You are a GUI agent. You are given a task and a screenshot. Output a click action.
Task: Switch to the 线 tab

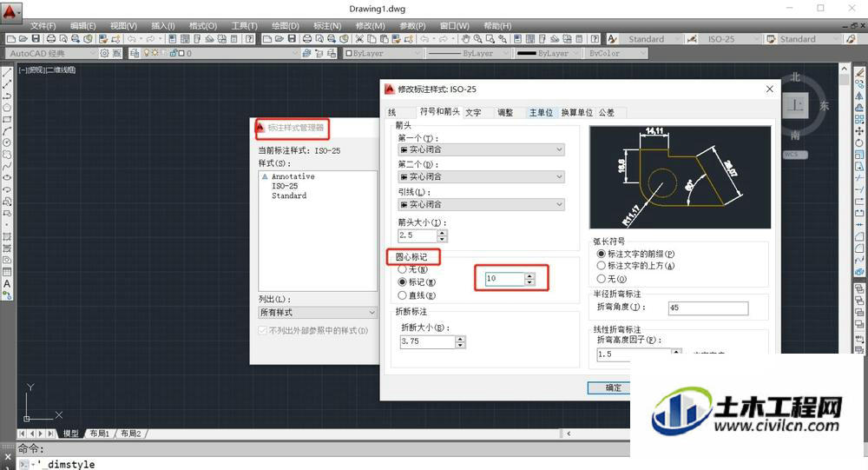point(392,113)
